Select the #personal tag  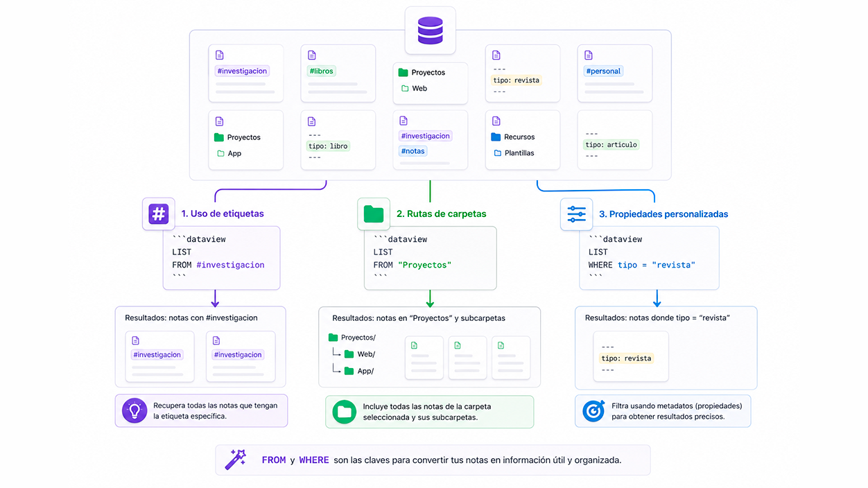[x=604, y=71]
